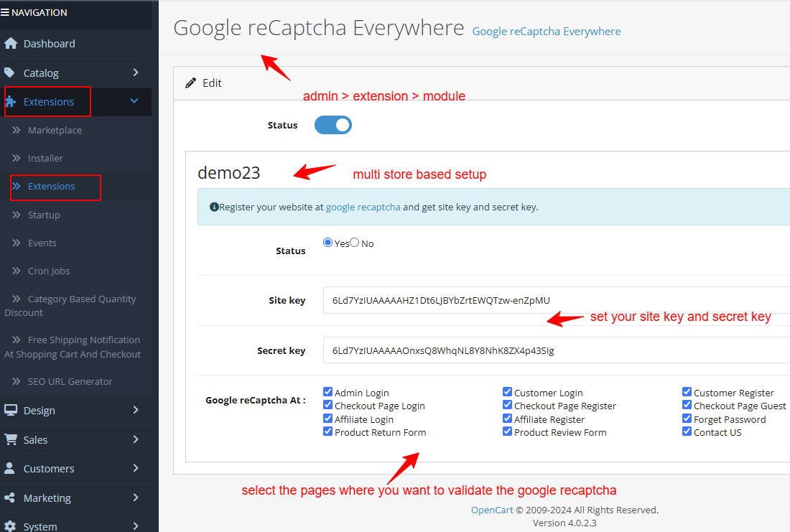Screen dimensions: 790x532
Task: Expand the Sales menu chevron
Action: point(136,439)
